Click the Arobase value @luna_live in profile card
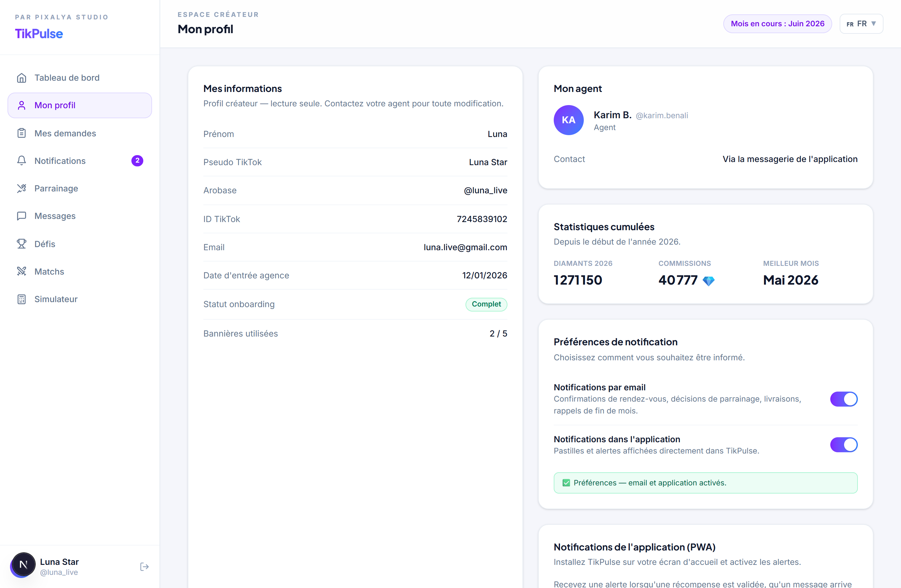The image size is (901, 588). (x=485, y=191)
